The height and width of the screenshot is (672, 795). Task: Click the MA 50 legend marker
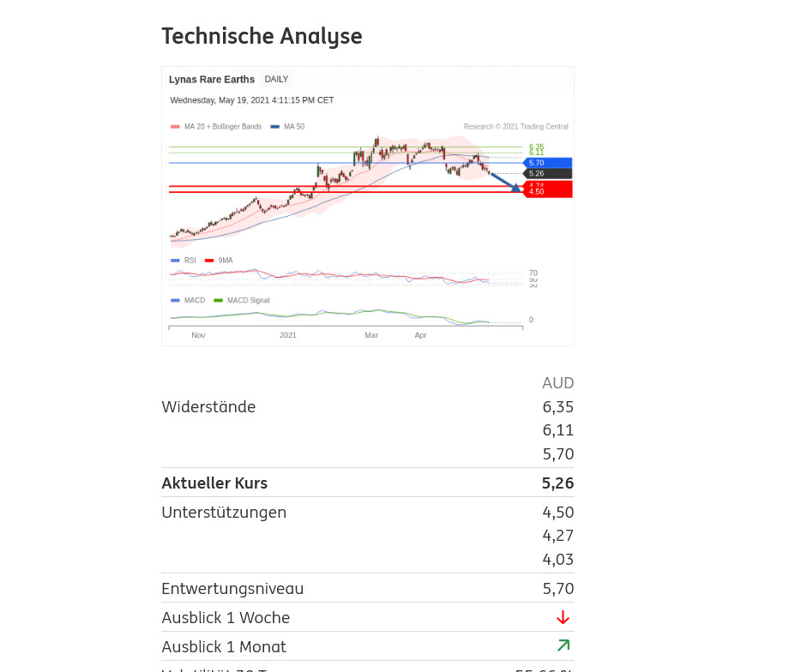pos(274,127)
